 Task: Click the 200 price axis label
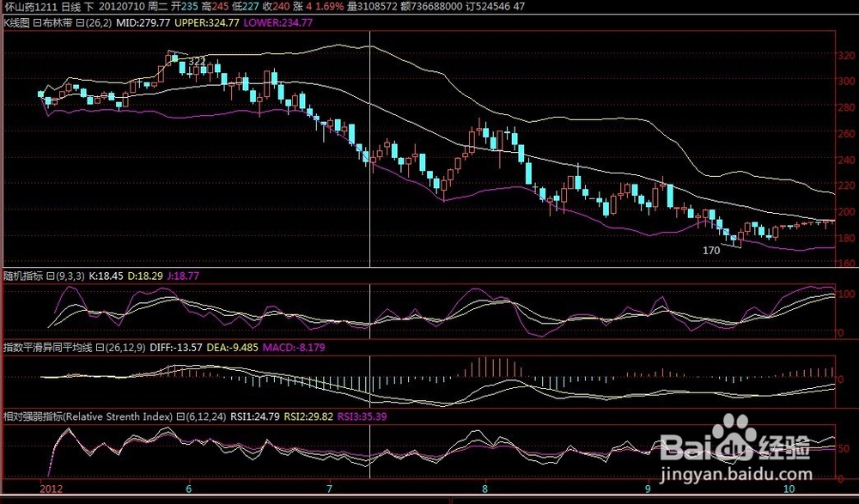click(846, 211)
